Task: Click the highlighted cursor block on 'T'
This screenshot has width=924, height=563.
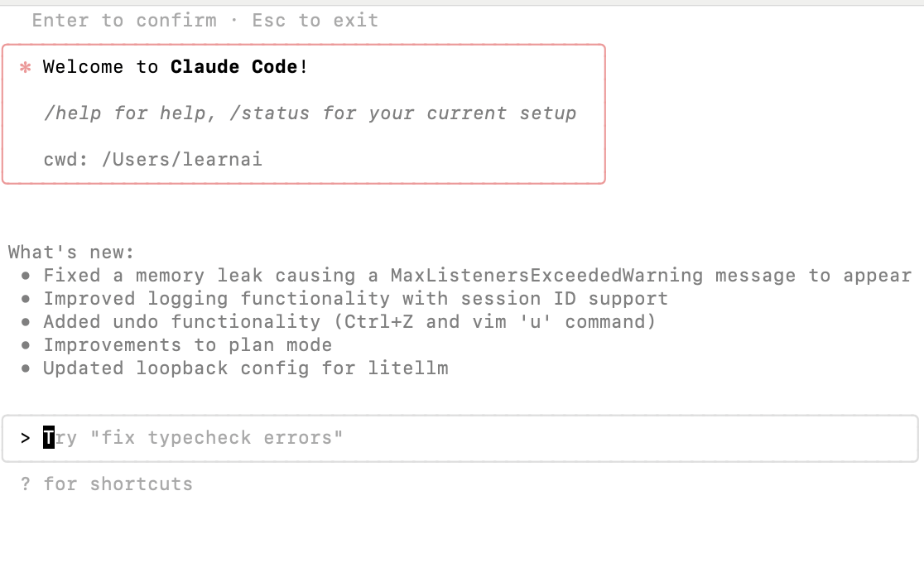Action: click(49, 437)
